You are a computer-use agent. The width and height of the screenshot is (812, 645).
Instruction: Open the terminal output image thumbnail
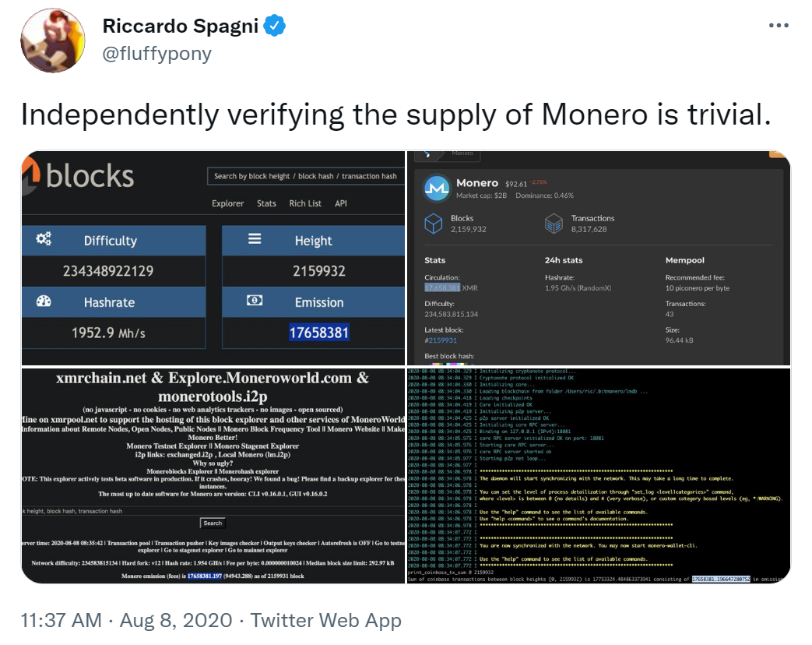point(598,475)
